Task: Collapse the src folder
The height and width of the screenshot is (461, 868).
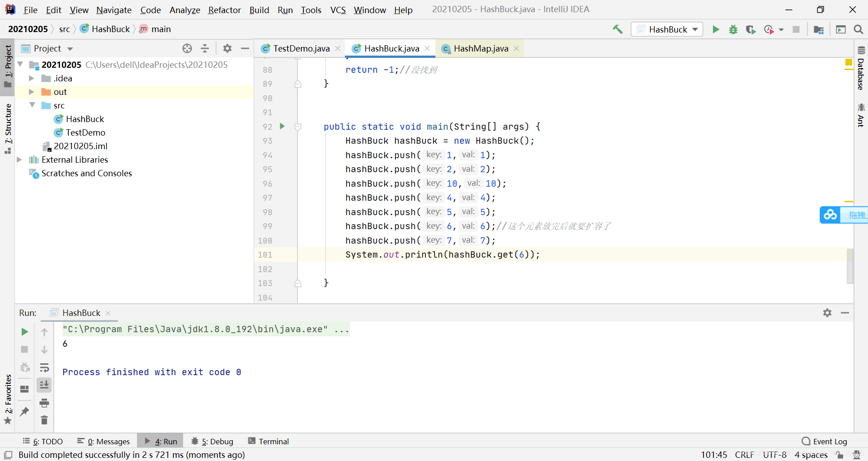Action: coord(32,105)
